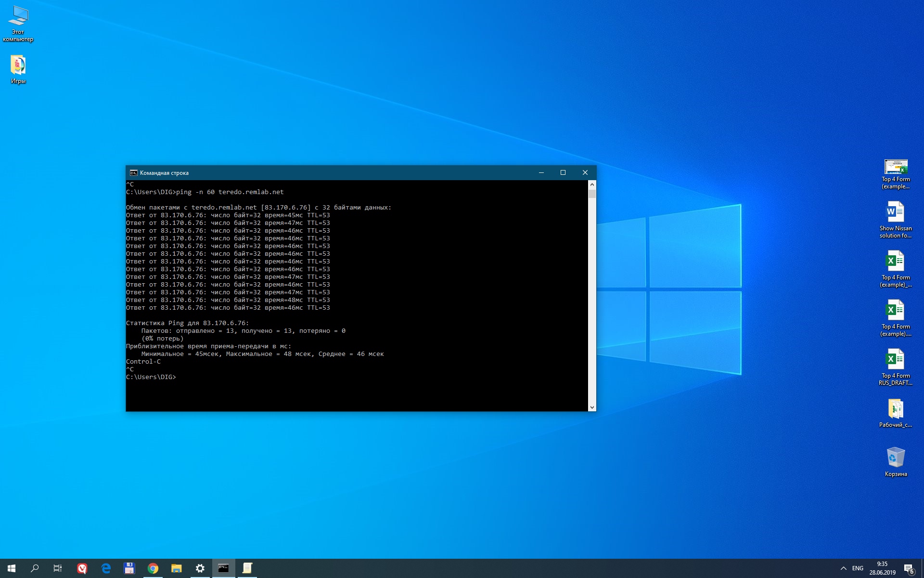Maximize the Command Prompt window
Image resolution: width=924 pixels, height=578 pixels.
pyautogui.click(x=563, y=172)
